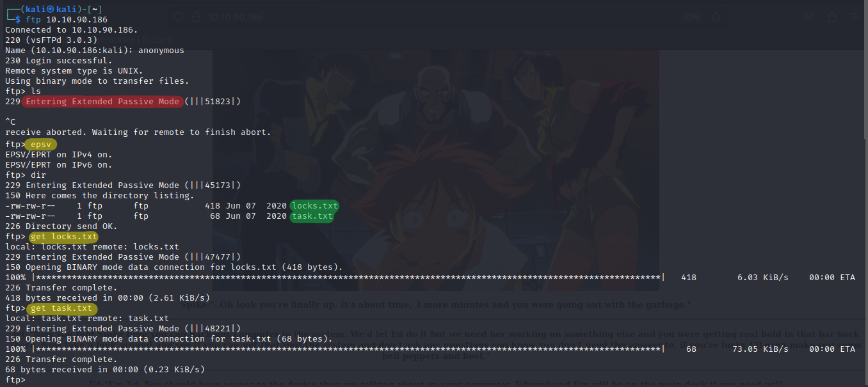Open the browser extensions puzzle icon
868x387 pixels.
(832, 18)
